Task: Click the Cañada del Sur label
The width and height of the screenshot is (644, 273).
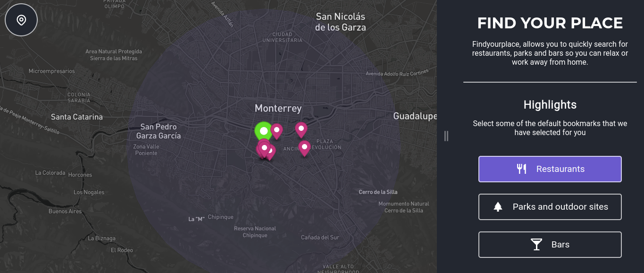Action: pyautogui.click(x=320, y=237)
